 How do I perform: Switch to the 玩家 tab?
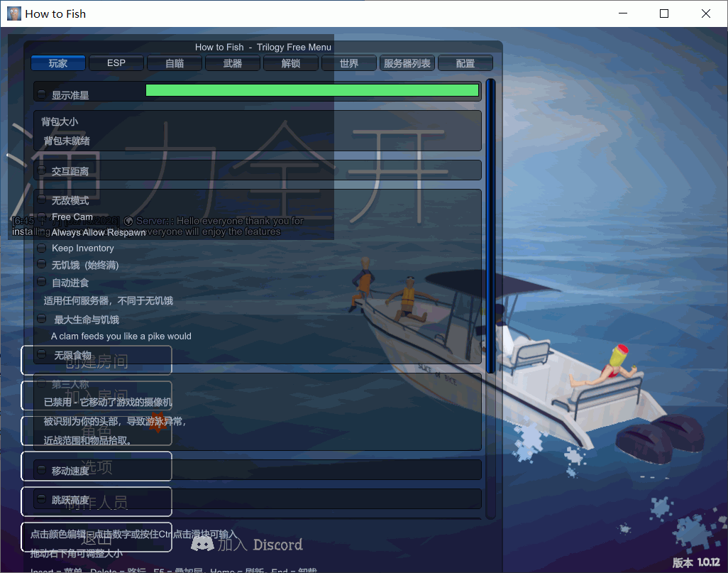58,63
